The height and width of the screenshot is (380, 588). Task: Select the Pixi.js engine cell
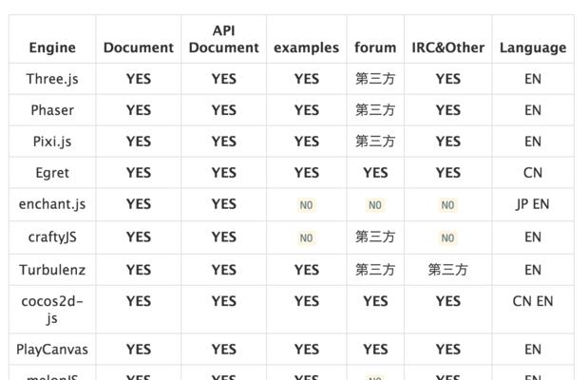click(x=52, y=142)
